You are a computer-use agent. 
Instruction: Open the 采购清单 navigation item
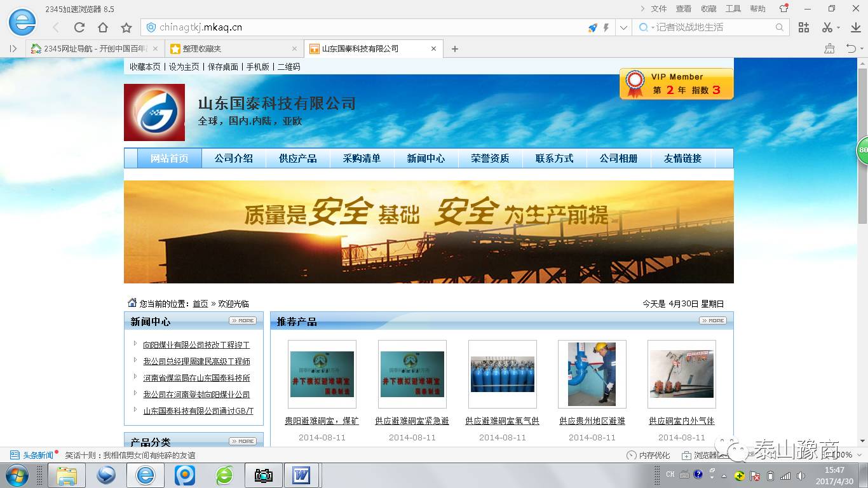click(362, 158)
